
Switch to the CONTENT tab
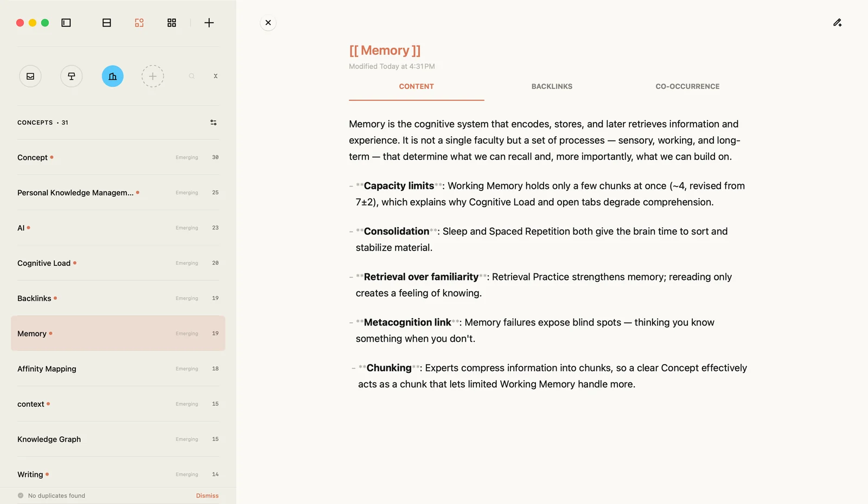(x=417, y=87)
